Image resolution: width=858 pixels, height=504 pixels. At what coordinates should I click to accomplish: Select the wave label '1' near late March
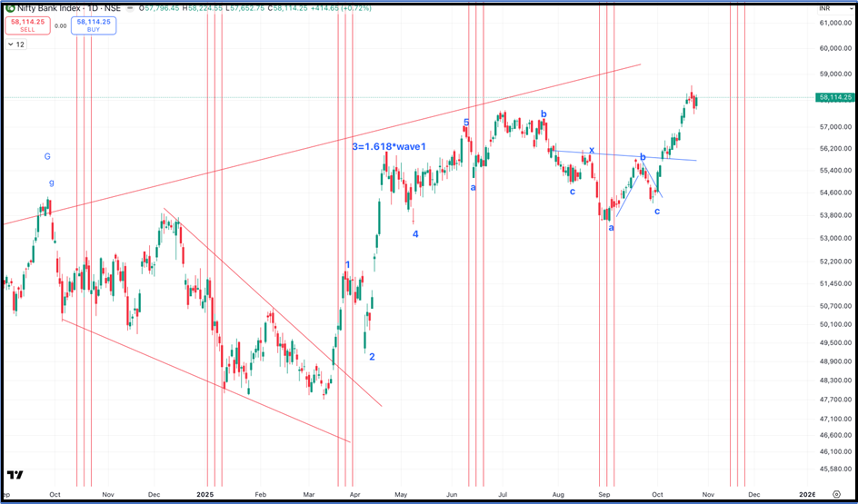point(347,265)
